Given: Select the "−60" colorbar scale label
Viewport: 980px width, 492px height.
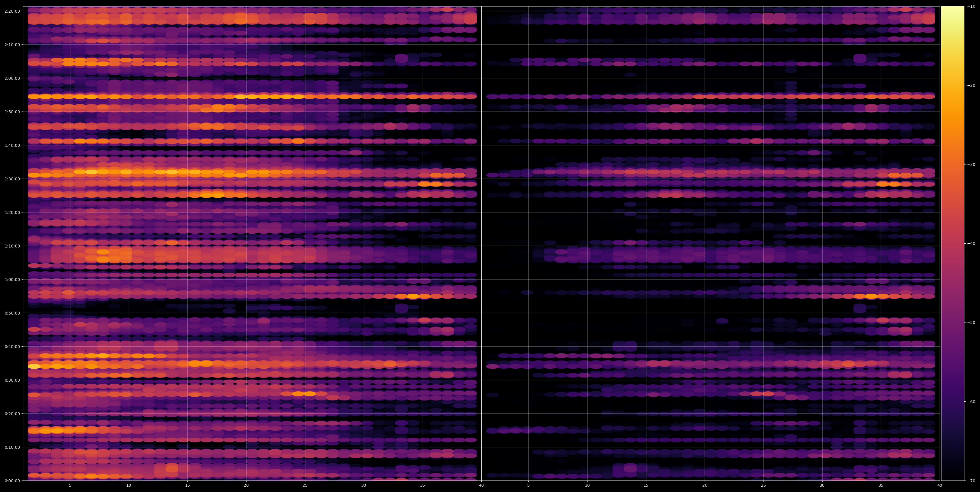Looking at the screenshot, I should point(971,402).
